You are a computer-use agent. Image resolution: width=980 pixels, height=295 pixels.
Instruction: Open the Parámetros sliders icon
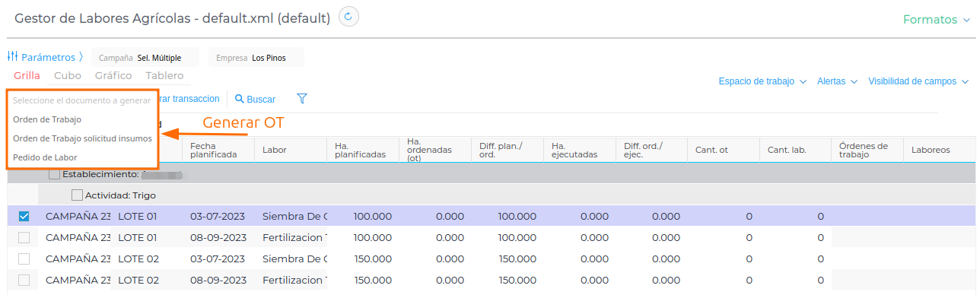point(12,57)
